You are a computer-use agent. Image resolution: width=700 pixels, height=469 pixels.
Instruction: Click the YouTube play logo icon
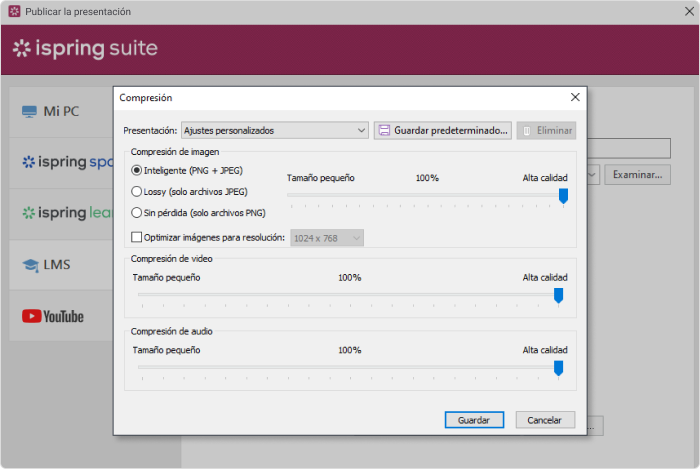pos(32,316)
